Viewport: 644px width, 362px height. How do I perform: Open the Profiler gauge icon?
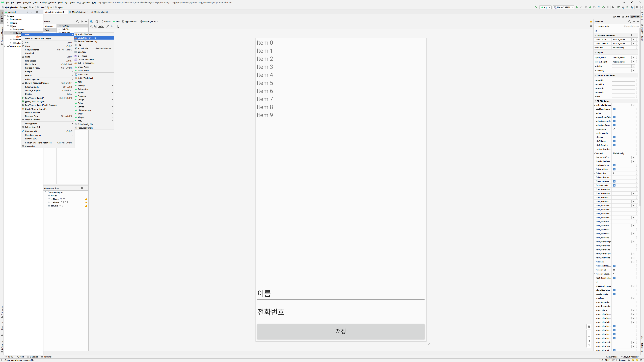599,7
